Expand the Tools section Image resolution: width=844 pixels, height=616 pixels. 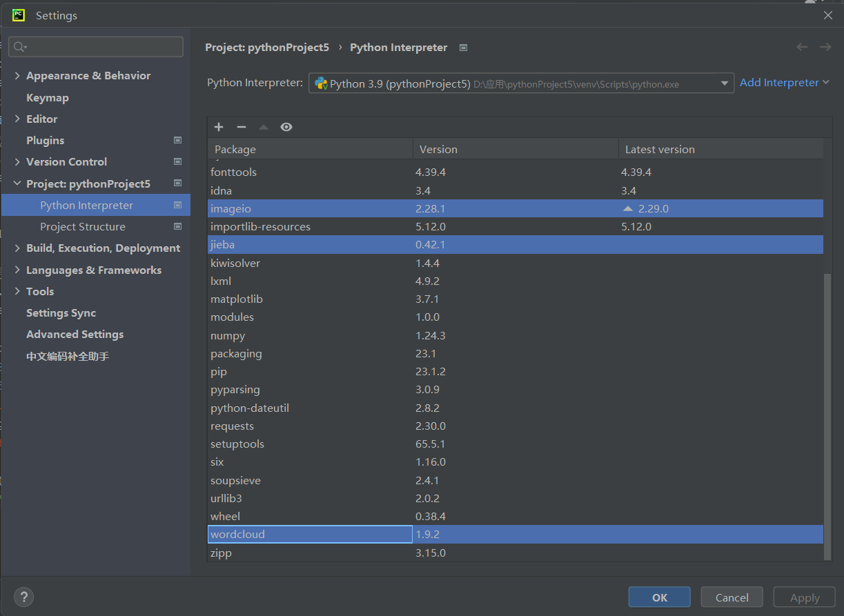click(x=17, y=291)
